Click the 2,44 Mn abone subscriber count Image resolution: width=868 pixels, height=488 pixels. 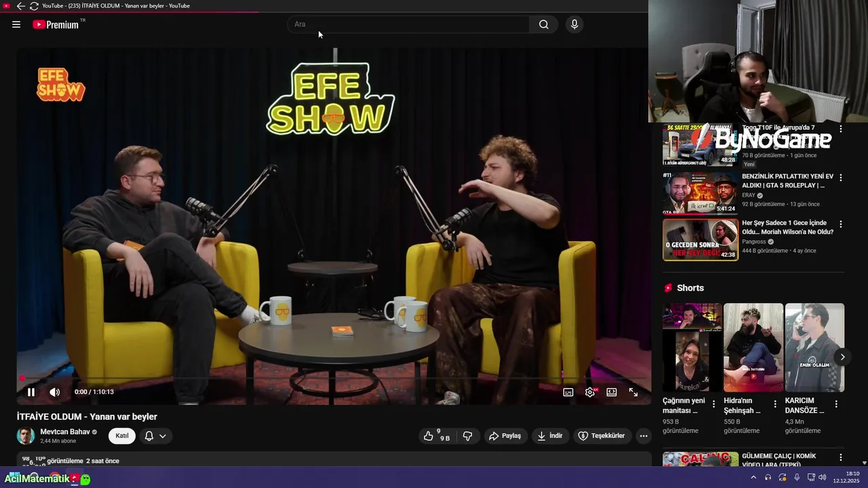tap(58, 441)
